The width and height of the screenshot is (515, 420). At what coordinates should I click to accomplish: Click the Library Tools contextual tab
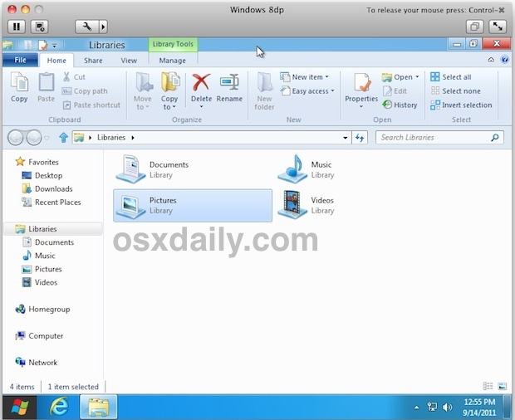click(x=173, y=44)
